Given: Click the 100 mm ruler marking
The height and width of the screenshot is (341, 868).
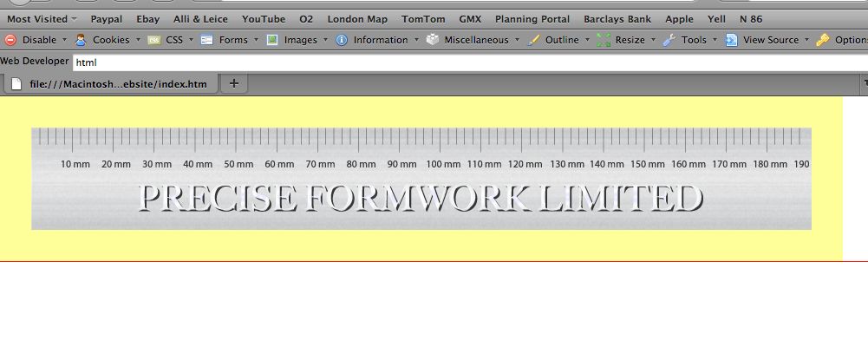Looking at the screenshot, I should tap(443, 164).
